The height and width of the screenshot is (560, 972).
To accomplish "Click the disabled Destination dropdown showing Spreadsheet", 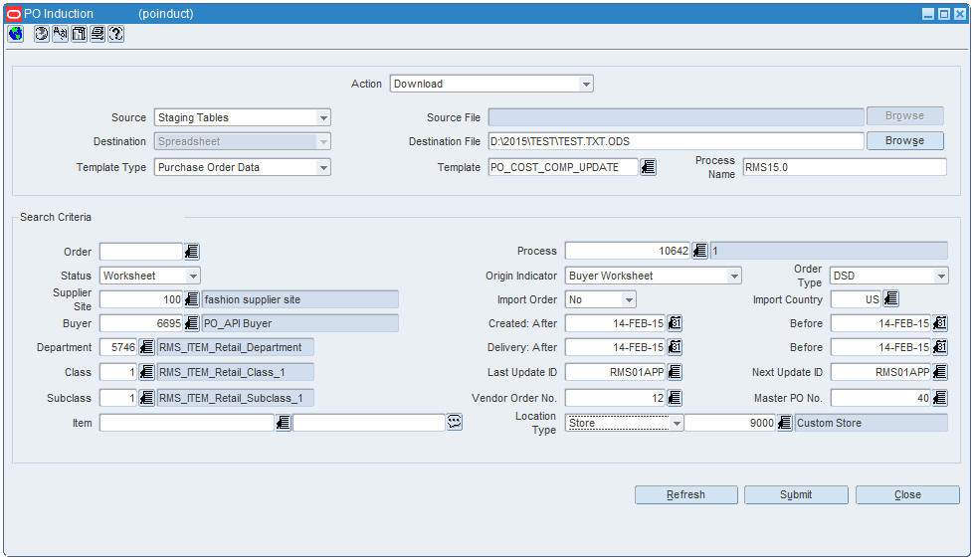I will point(243,141).
